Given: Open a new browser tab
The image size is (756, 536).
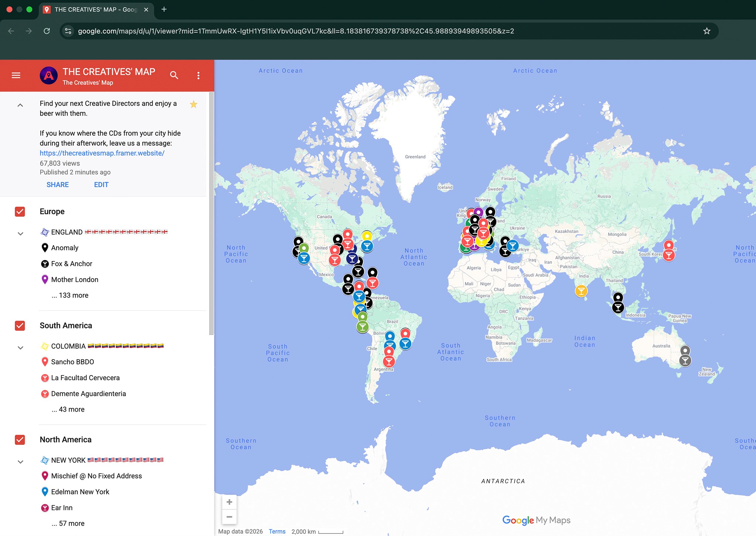Looking at the screenshot, I should pos(164,9).
